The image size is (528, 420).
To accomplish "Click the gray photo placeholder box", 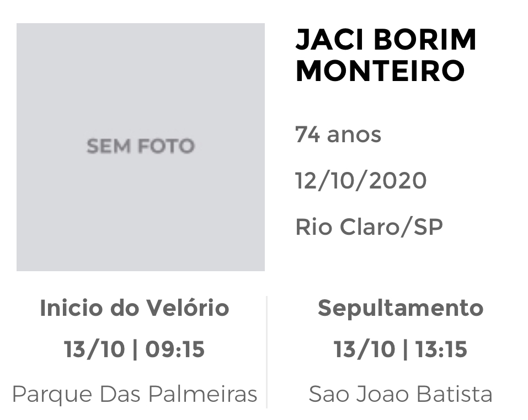I will (x=141, y=147).
